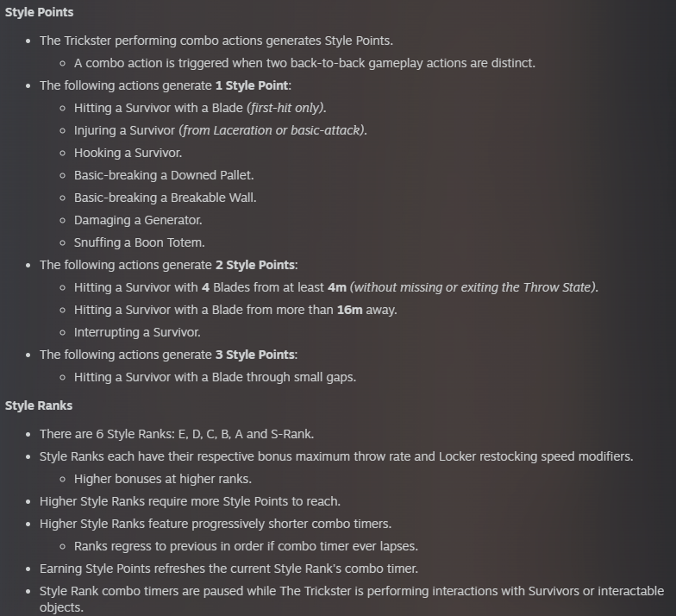Click the bold '1 Style Point' text
676x616 pixels.
(252, 85)
